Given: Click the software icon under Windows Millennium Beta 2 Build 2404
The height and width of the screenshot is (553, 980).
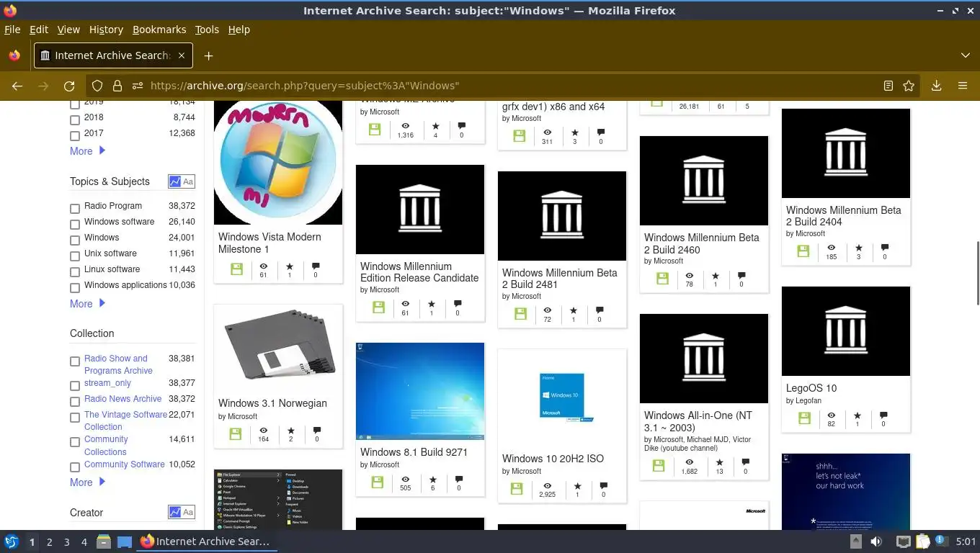Looking at the screenshot, I should point(803,251).
